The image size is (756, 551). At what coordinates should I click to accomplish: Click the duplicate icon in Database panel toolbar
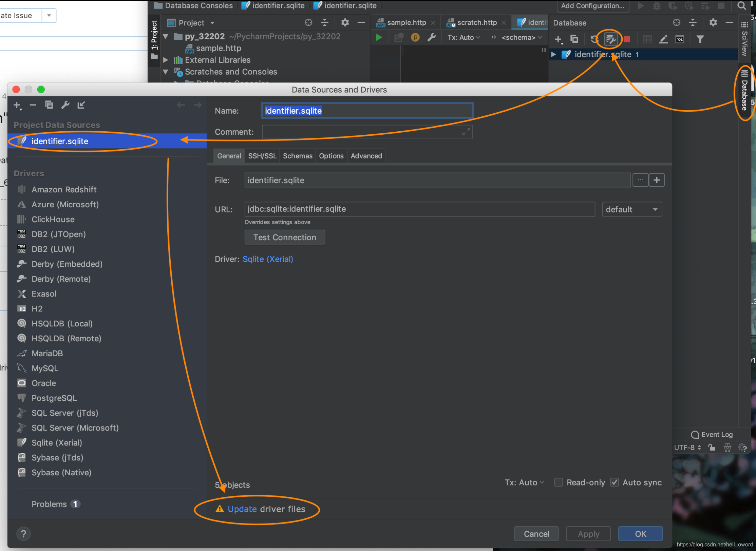click(574, 39)
